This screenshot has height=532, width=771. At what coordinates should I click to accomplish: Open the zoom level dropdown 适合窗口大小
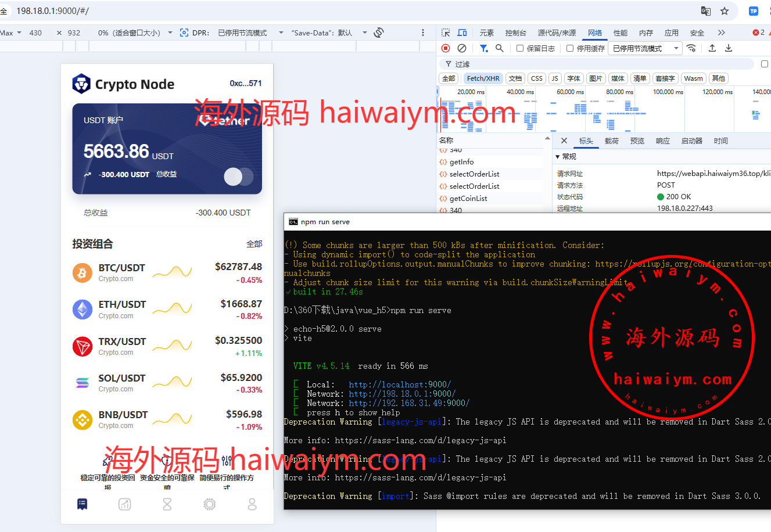pos(135,33)
